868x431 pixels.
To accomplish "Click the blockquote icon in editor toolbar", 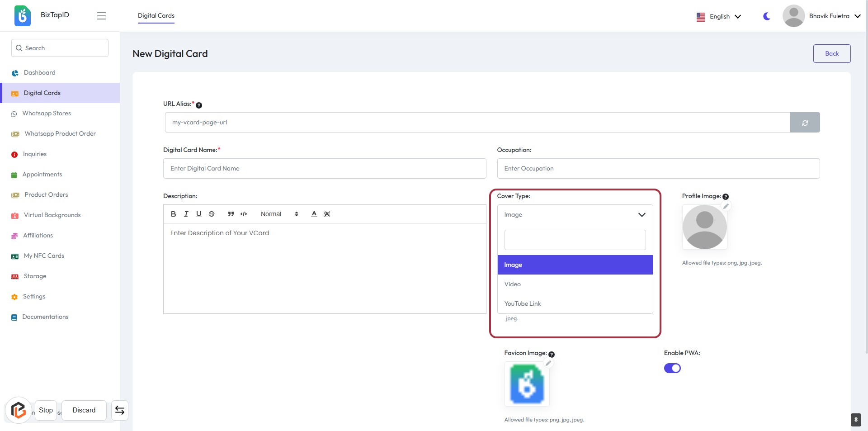I will coord(231,214).
